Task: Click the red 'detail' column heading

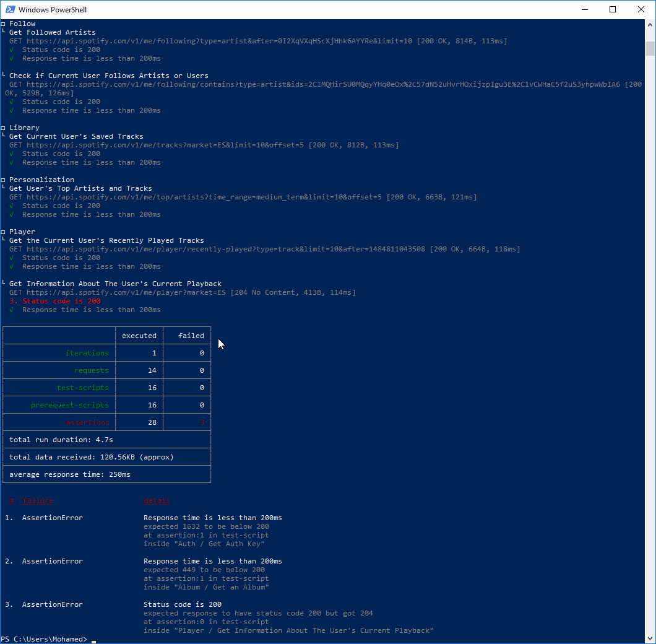Action: [157, 501]
